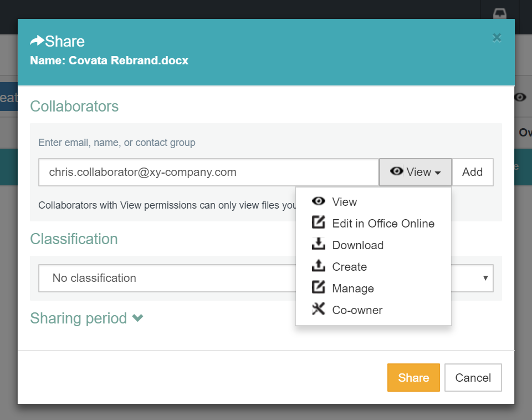532x420 pixels.
Task: Click the file name Covata Rebrand.docx
Action: 128,60
